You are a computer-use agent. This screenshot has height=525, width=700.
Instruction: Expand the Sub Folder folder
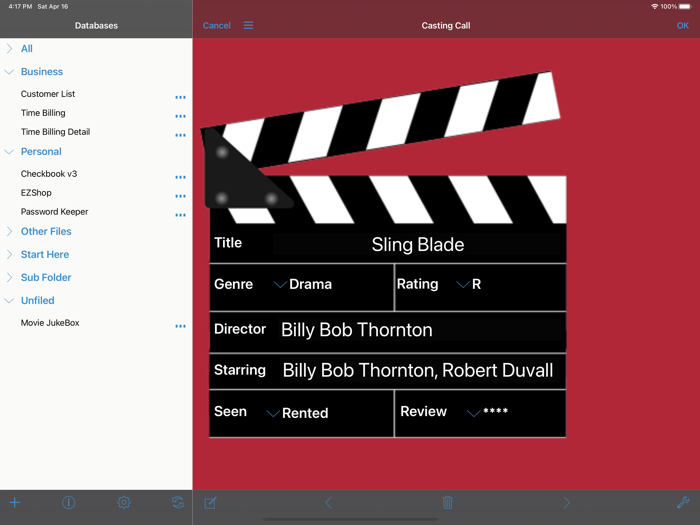(9, 278)
